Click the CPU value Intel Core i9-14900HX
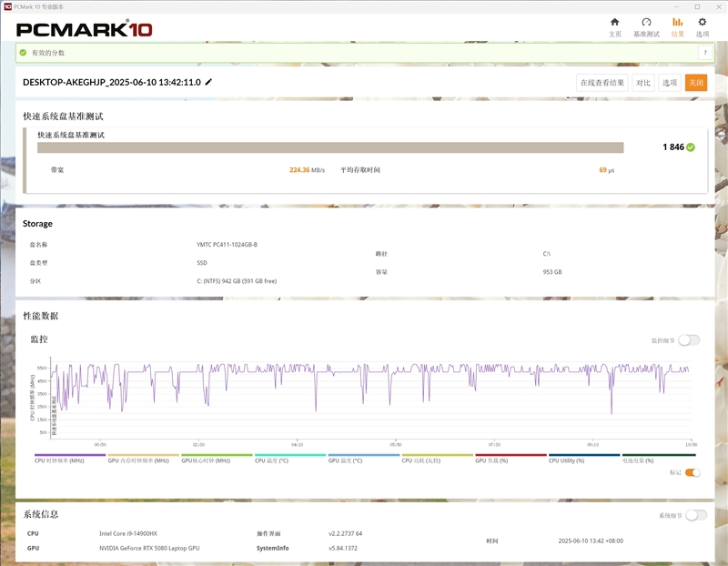Image resolution: width=728 pixels, height=566 pixels. tap(128, 534)
